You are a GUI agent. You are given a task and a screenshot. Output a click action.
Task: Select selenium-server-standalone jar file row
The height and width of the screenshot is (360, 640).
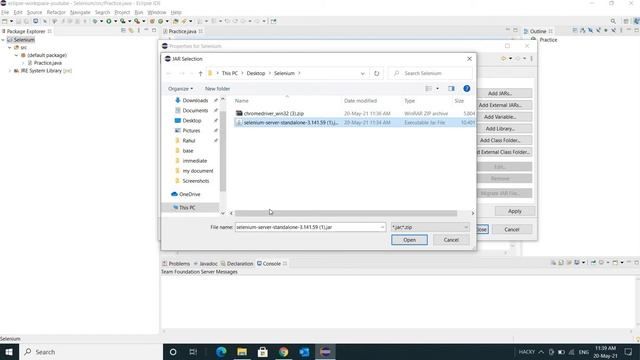(354, 122)
